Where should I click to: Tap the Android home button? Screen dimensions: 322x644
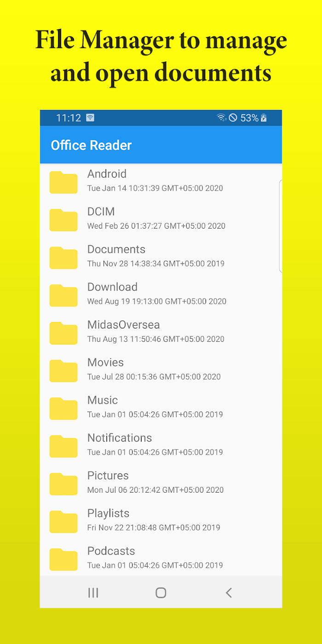point(161,592)
